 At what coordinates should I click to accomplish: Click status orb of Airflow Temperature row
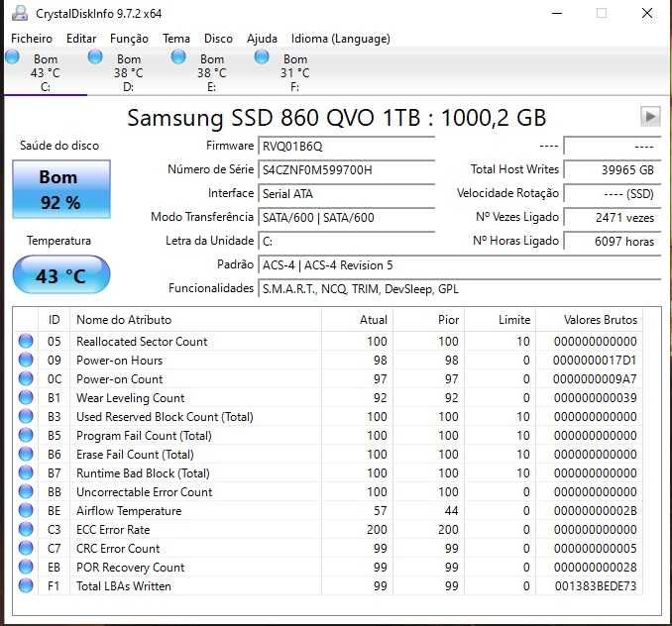tap(26, 510)
